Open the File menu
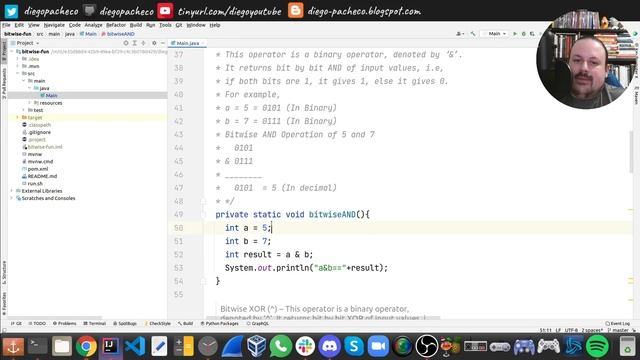Image resolution: width=640 pixels, height=360 pixels. [6, 25]
